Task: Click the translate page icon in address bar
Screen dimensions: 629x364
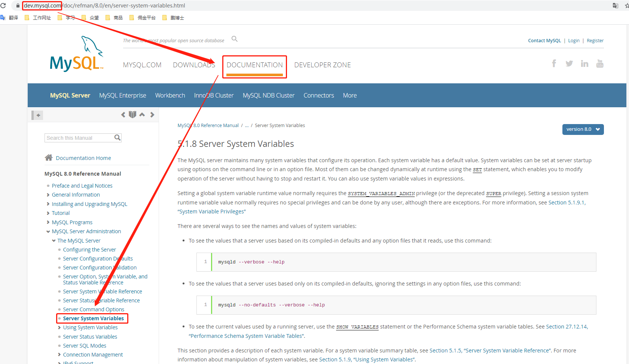Action: coord(616,6)
